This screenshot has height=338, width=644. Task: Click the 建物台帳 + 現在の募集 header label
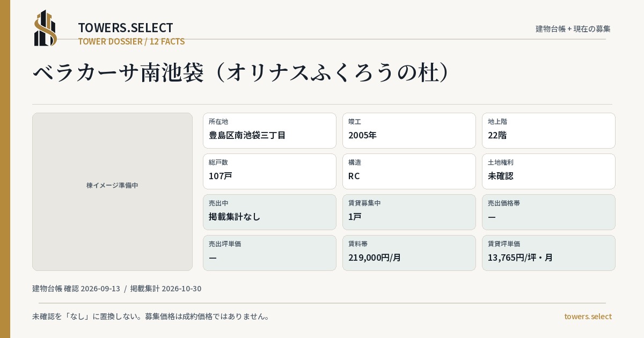pyautogui.click(x=573, y=29)
